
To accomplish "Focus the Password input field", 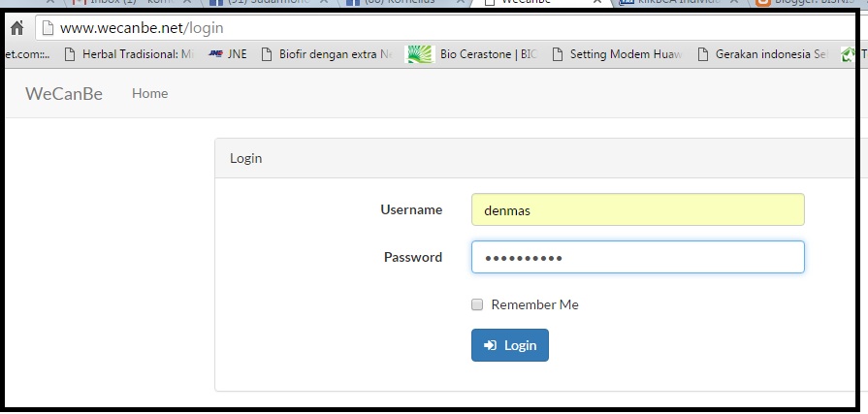I will (638, 257).
